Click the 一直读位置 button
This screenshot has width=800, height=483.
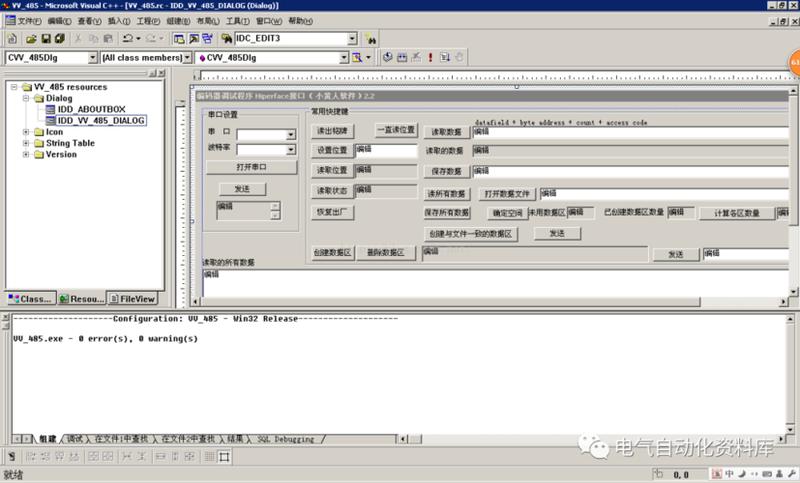click(396, 130)
